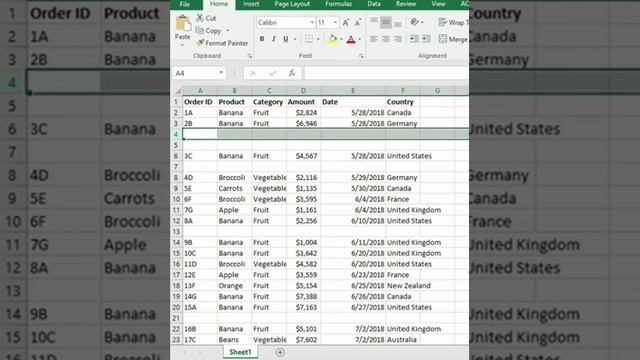Center text horizontally in the cell
Viewport: 640px width, 360px height.
(386, 39)
